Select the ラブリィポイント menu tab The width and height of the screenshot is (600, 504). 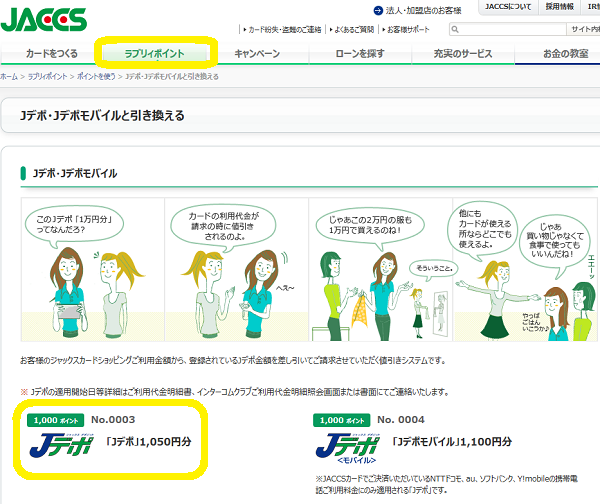point(155,54)
